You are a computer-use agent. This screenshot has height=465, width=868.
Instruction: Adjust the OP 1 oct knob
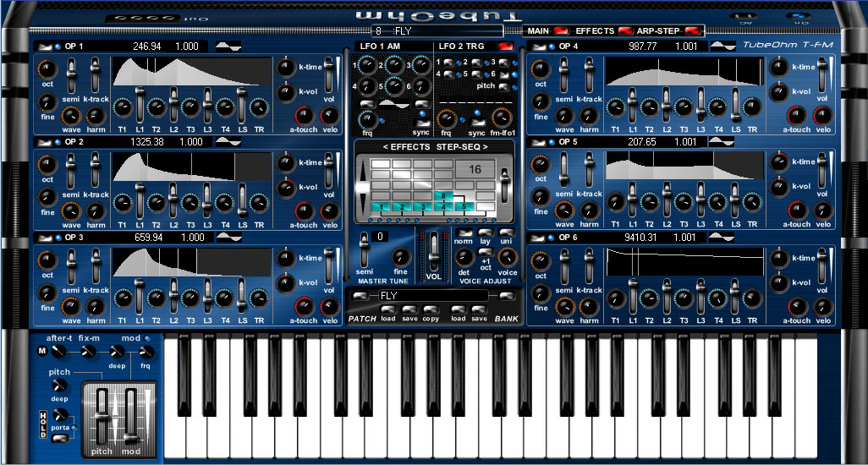[x=47, y=69]
